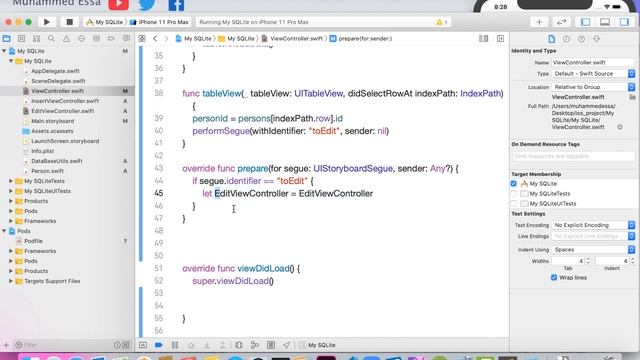This screenshot has height=360, width=640.
Task: Go back in editor history
Action: [x=155, y=38]
